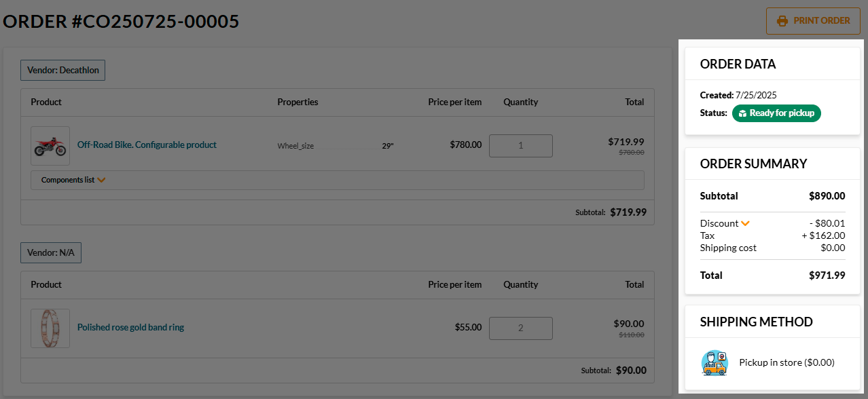868x399 pixels.
Task: Click the Components list label
Action: pyautogui.click(x=68, y=180)
